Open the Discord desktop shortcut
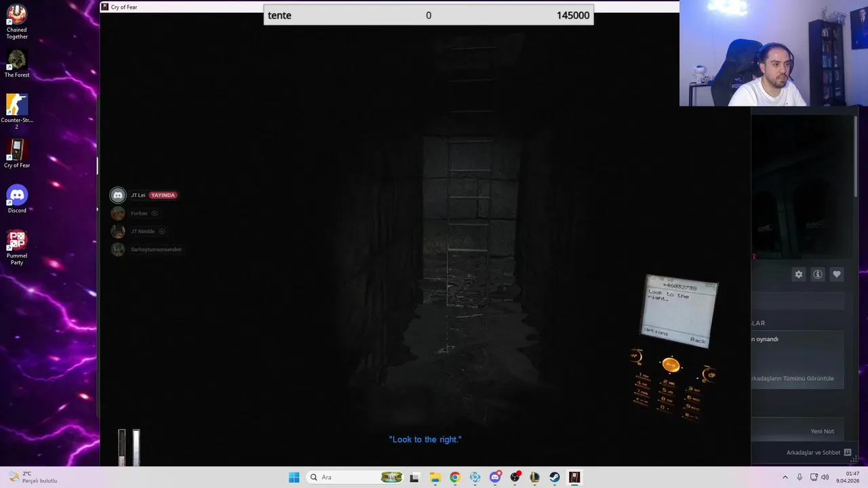 (17, 199)
